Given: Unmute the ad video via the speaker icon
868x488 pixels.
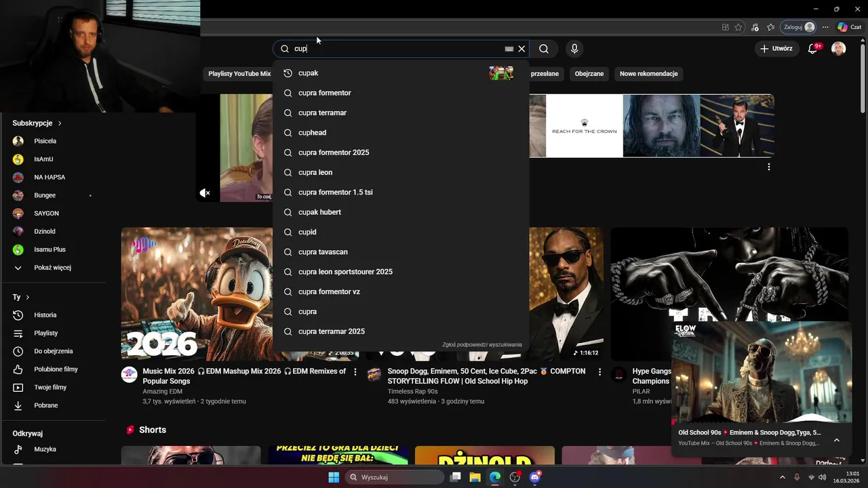Looking at the screenshot, I should (x=205, y=193).
